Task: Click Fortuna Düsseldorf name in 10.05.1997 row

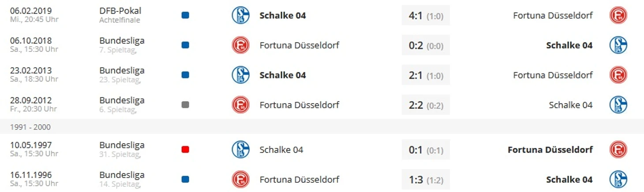Action: coord(550,150)
